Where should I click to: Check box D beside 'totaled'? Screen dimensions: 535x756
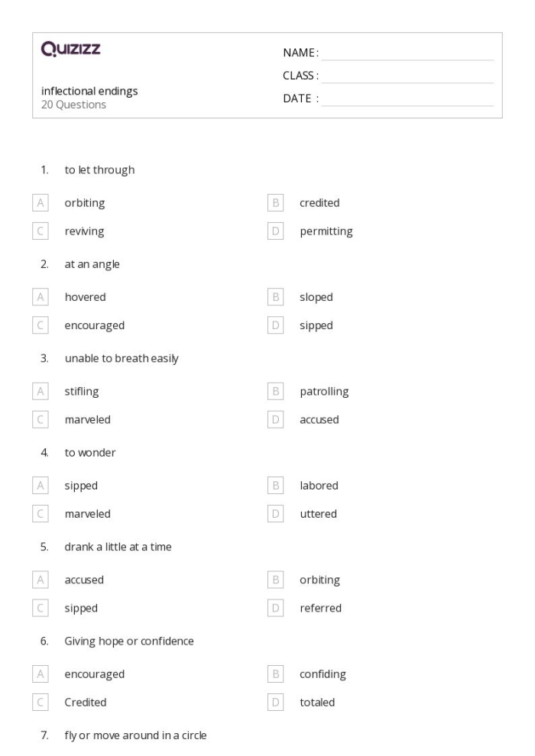coord(276,703)
